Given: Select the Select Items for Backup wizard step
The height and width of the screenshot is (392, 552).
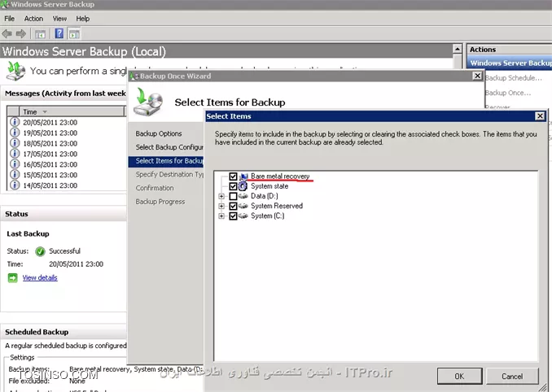Looking at the screenshot, I should [x=166, y=161].
